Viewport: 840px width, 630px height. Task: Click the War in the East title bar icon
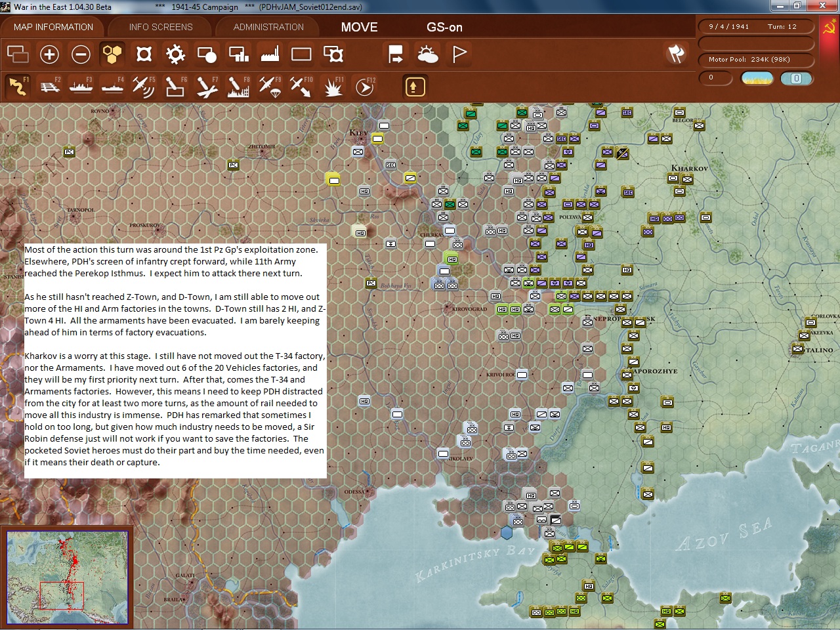[x=6, y=7]
